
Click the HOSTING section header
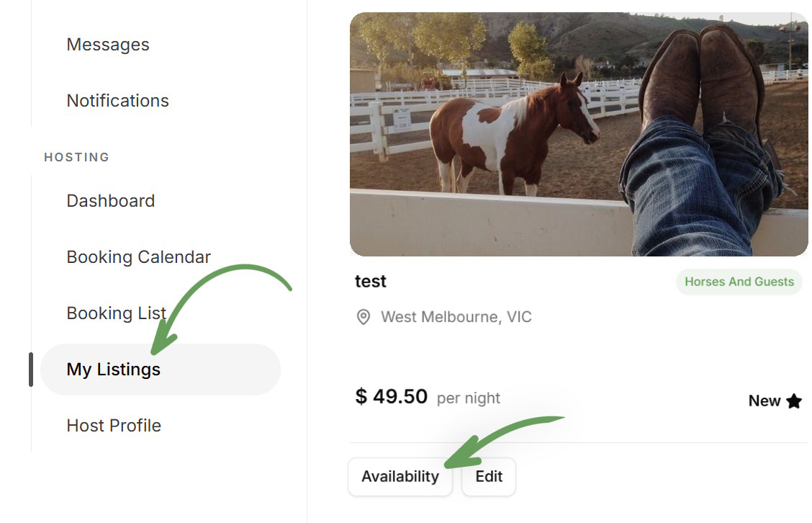(76, 157)
